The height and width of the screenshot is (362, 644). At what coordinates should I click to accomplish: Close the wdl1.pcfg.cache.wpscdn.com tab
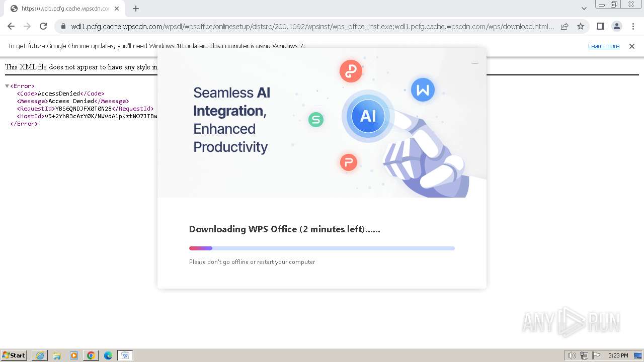(117, 9)
